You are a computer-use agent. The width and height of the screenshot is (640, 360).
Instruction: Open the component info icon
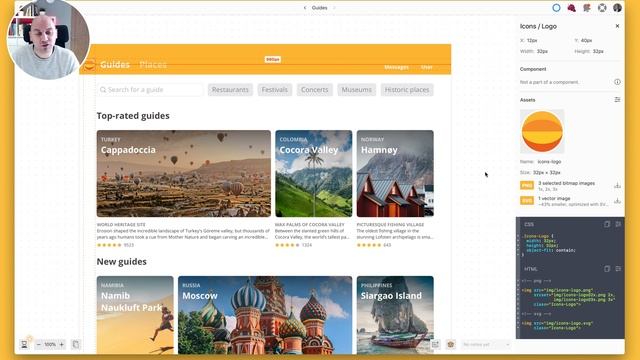[x=617, y=82]
